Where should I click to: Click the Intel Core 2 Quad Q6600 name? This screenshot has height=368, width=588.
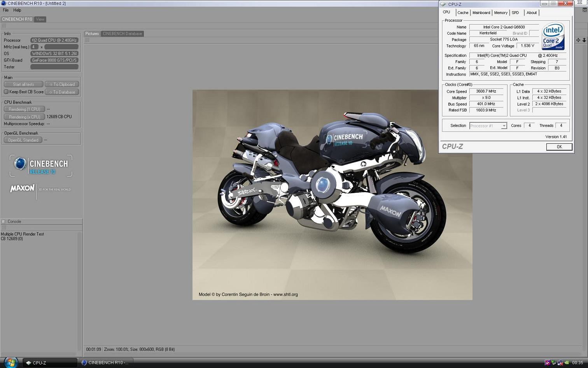point(504,27)
